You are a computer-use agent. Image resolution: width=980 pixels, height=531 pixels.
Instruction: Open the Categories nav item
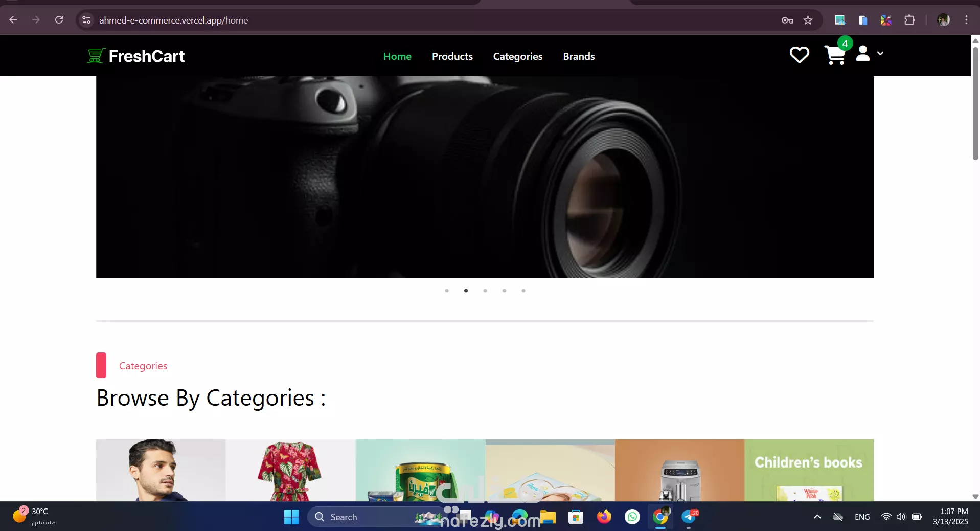click(x=518, y=56)
